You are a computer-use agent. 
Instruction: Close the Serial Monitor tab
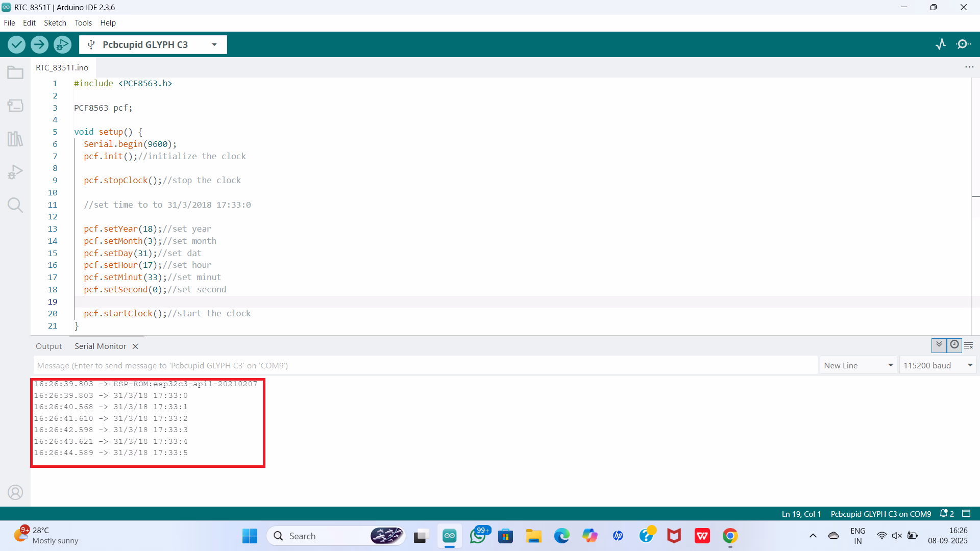click(135, 346)
